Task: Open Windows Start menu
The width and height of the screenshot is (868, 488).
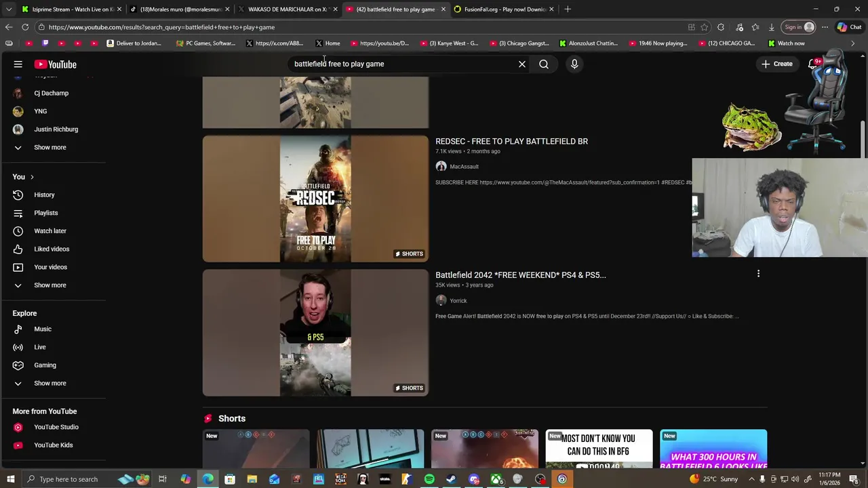Action: pyautogui.click(x=10, y=479)
